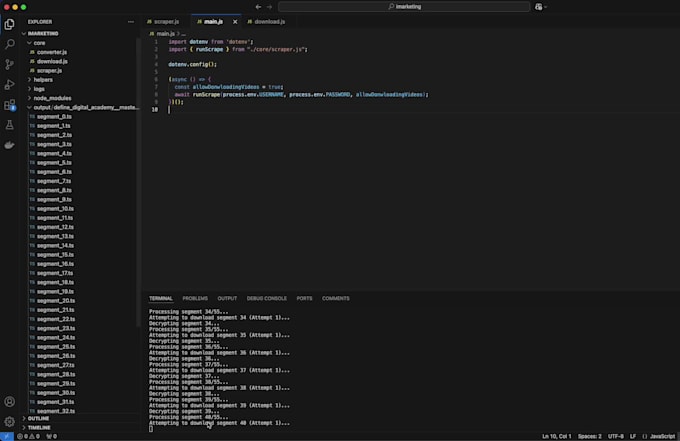Collapse the core folder

point(39,43)
